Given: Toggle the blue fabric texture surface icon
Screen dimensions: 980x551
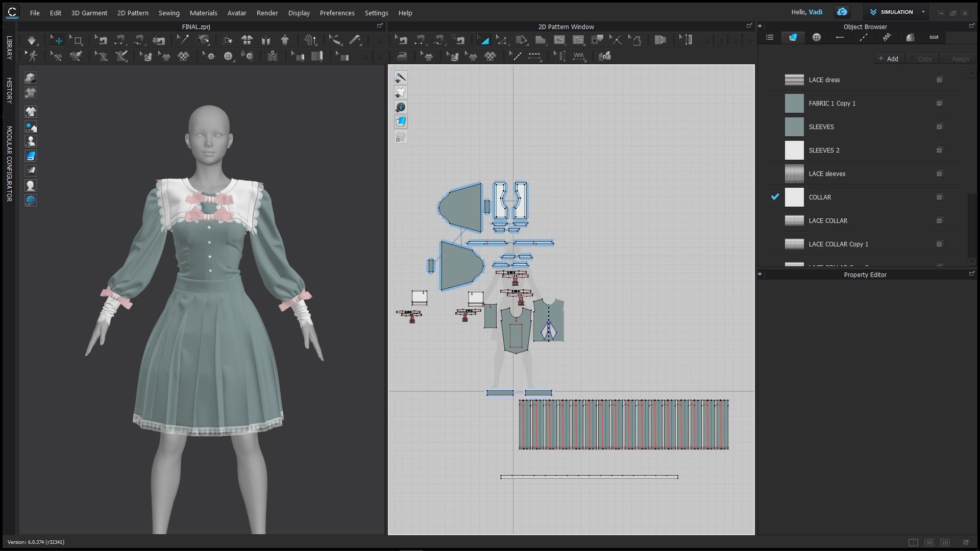Looking at the screenshot, I should pyautogui.click(x=31, y=156).
